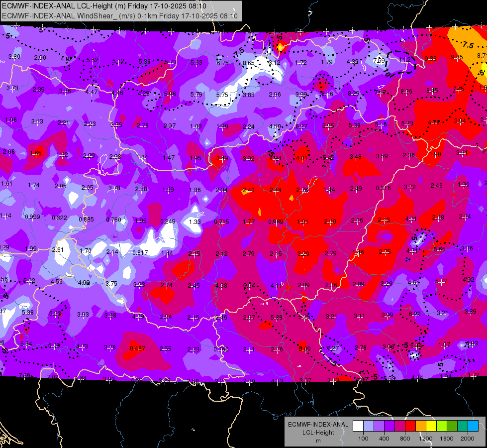Screen dimensions: 487x448
Task: Click the grid value 5.88
Action: pyautogui.click(x=277, y=317)
